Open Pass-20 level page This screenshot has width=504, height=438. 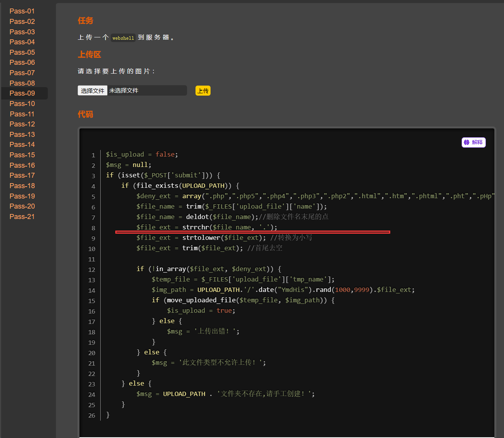(22, 206)
